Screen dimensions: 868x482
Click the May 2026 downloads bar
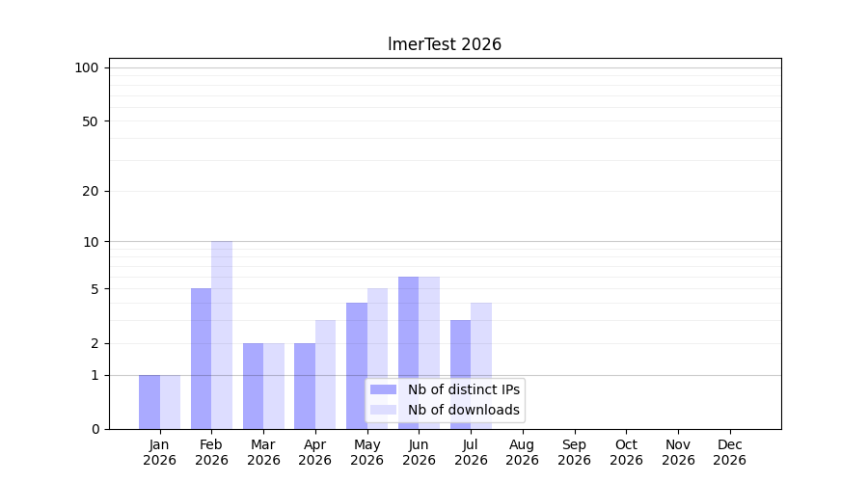(377, 359)
